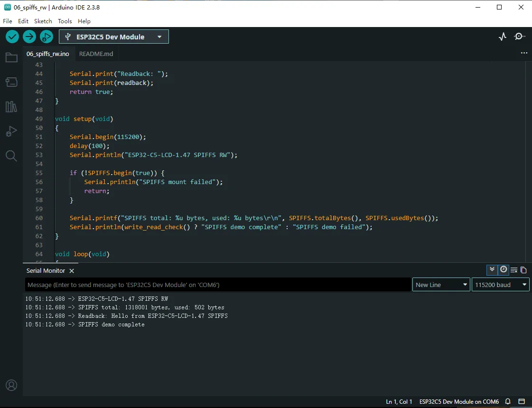Open the Boards Manager sidebar icon
Screen dimensions: 532x408
point(11,82)
